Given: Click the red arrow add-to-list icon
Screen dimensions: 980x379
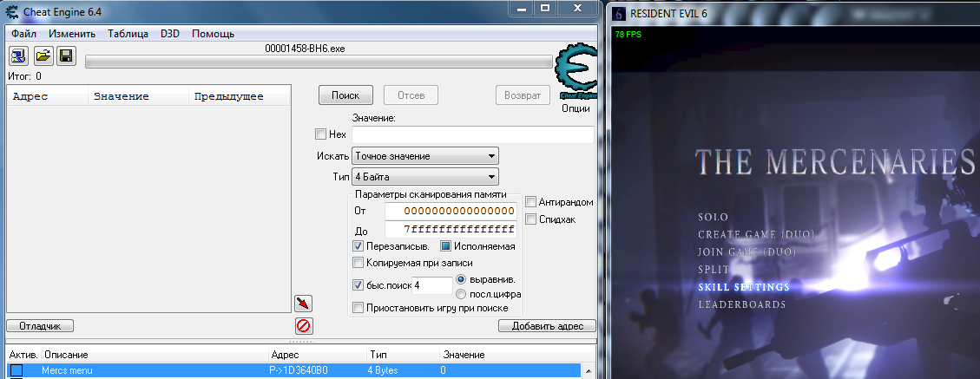Looking at the screenshot, I should (303, 304).
